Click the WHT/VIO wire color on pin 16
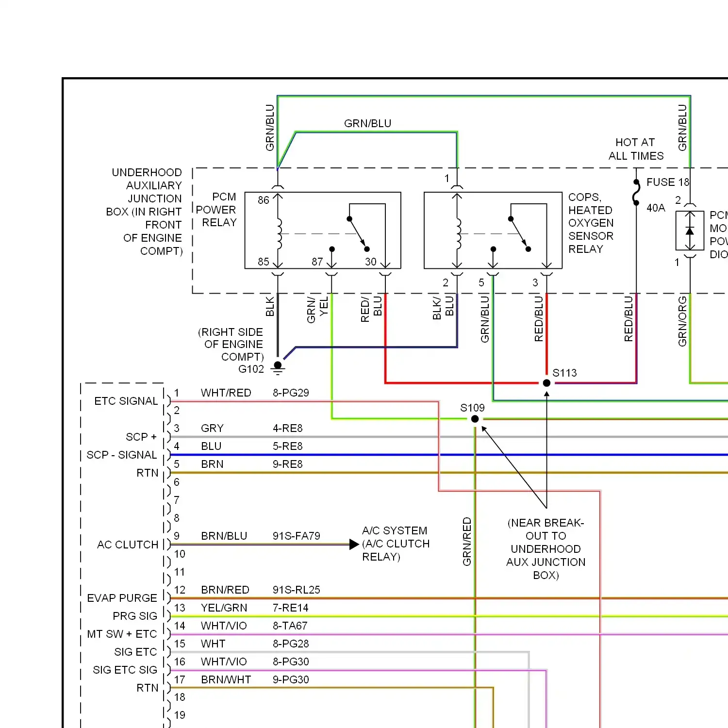This screenshot has height=728, width=728. coord(224,662)
